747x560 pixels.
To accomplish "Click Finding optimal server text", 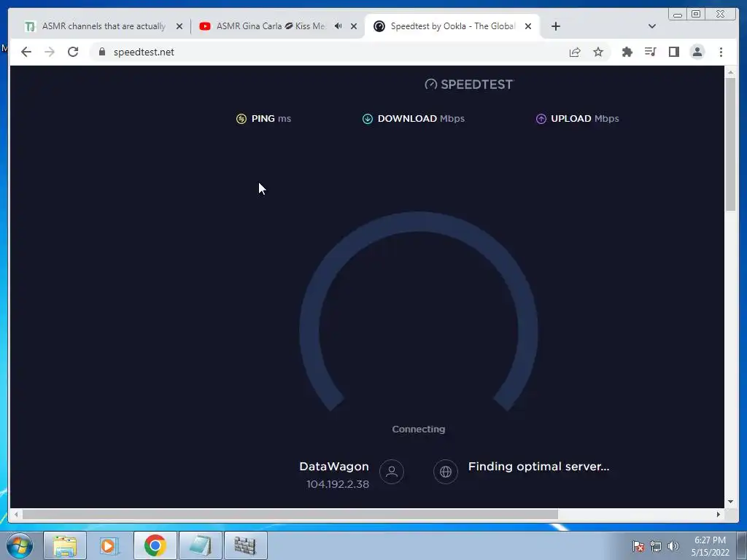I will click(539, 466).
